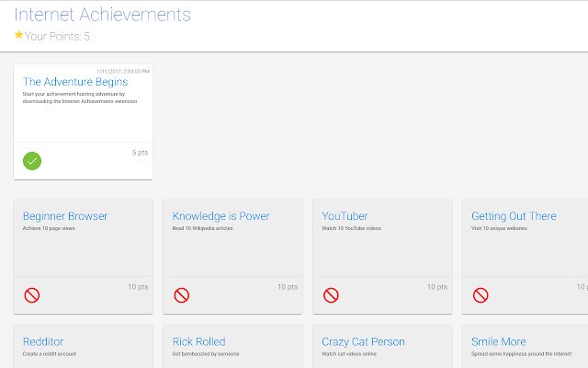Image resolution: width=588 pixels, height=368 pixels.
Task: Select the 'Your Points: 5' text
Action: [x=57, y=37]
